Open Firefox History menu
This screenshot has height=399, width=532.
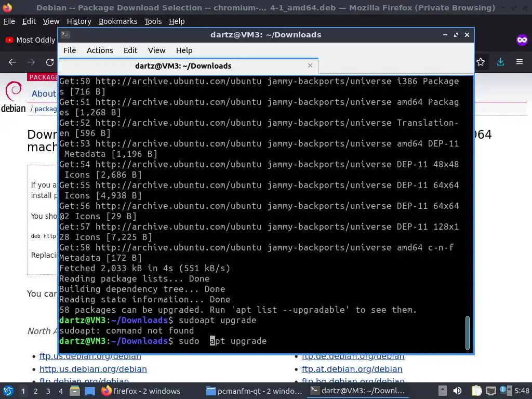coord(79,21)
